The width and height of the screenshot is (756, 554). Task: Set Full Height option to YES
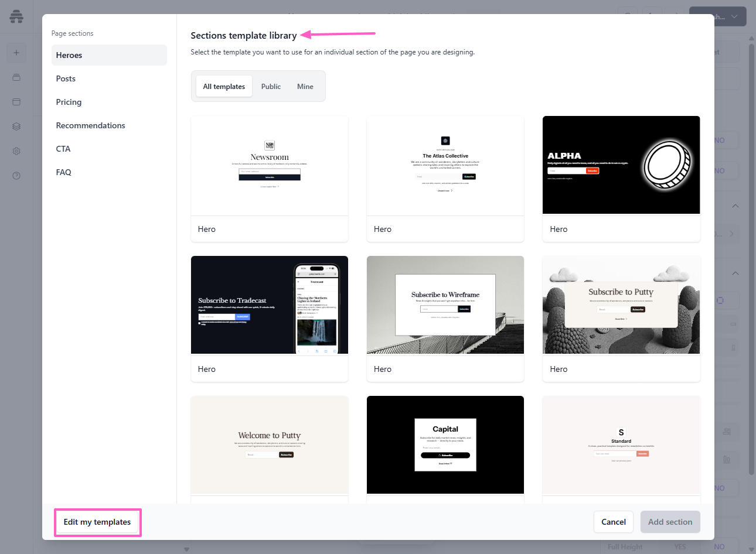[x=680, y=547]
